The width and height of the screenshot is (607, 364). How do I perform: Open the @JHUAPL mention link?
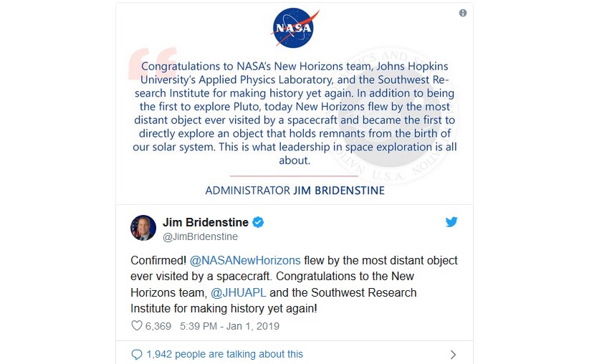[235, 292]
